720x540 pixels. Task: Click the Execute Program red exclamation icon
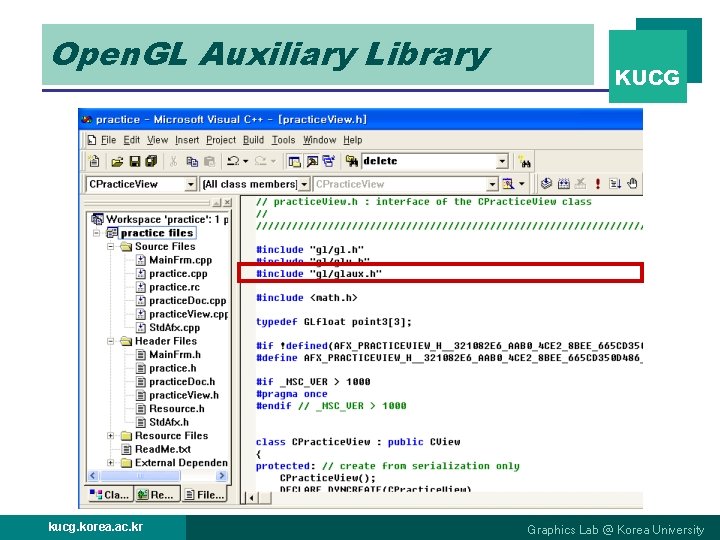[x=597, y=184]
